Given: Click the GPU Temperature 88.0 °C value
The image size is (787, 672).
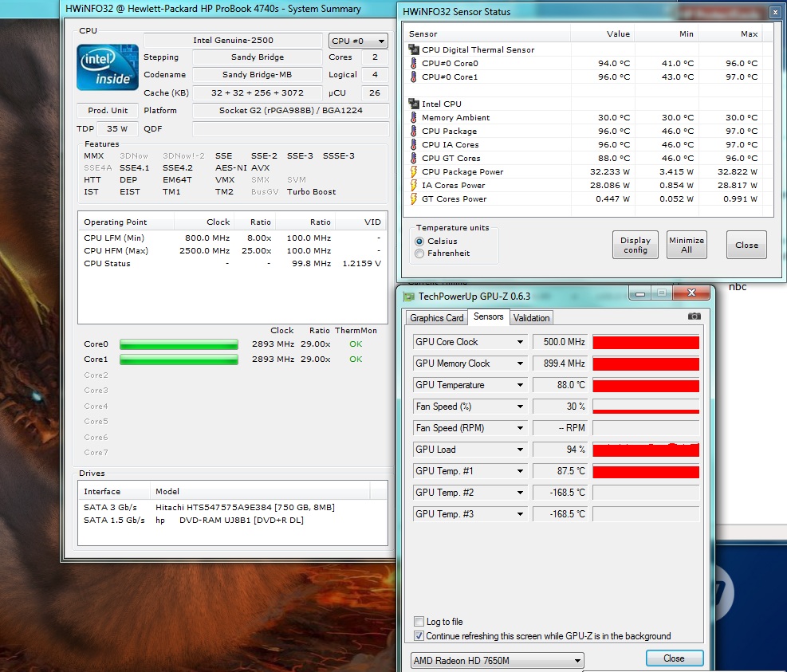Looking at the screenshot, I should coord(559,385).
